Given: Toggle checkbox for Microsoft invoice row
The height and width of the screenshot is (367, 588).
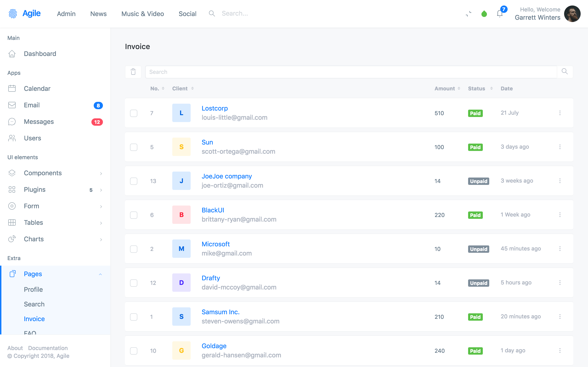Looking at the screenshot, I should (x=133, y=249).
